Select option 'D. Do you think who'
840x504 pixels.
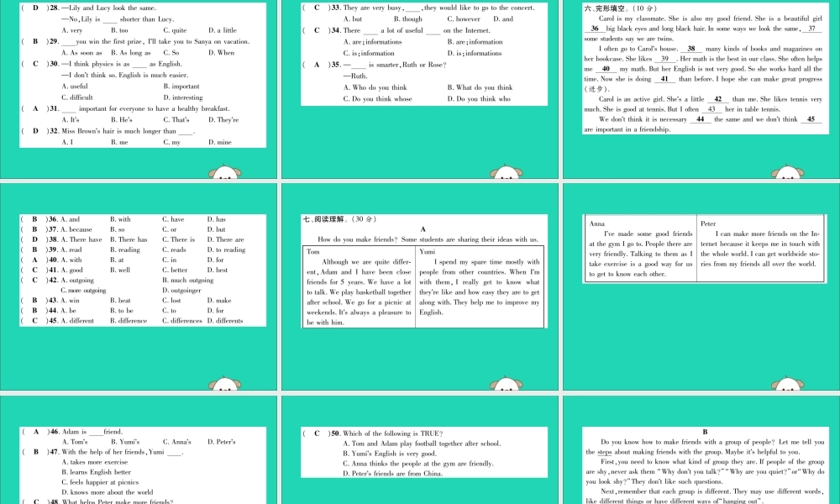(479, 99)
